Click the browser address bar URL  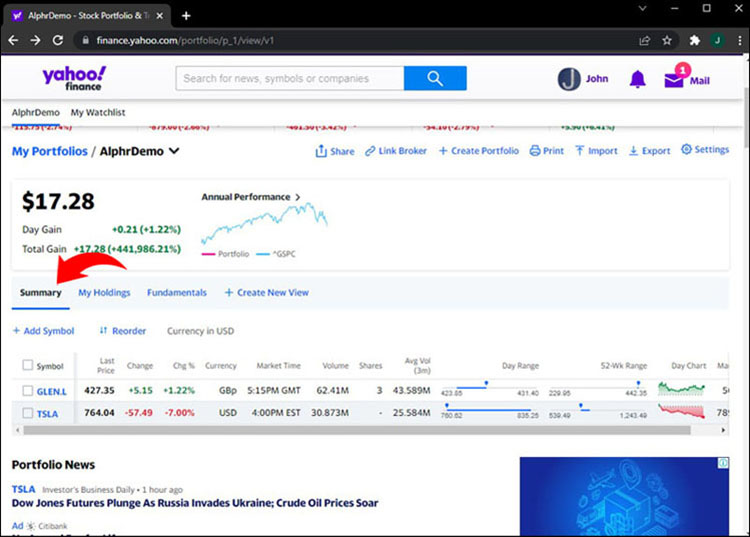point(185,41)
